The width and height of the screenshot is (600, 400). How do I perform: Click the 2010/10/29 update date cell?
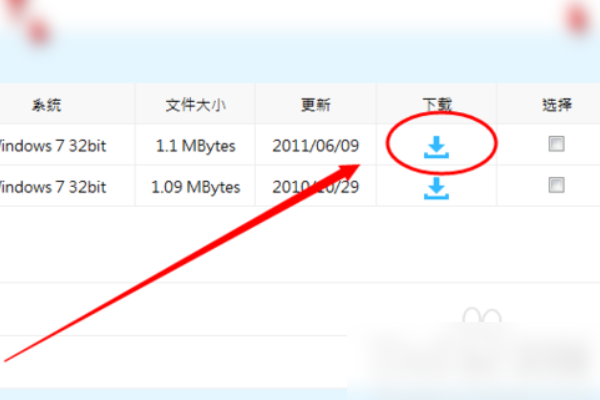pos(316,186)
